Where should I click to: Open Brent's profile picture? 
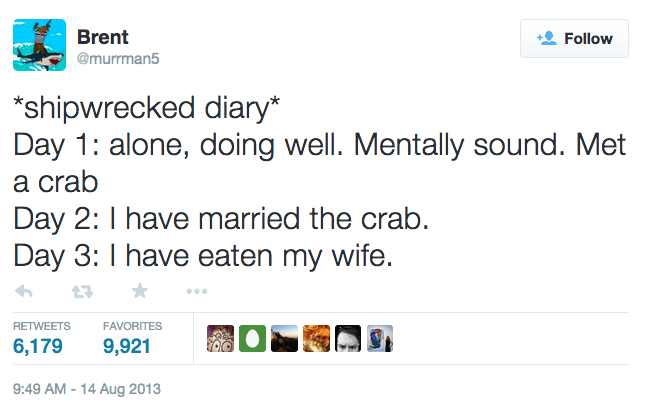point(38,45)
